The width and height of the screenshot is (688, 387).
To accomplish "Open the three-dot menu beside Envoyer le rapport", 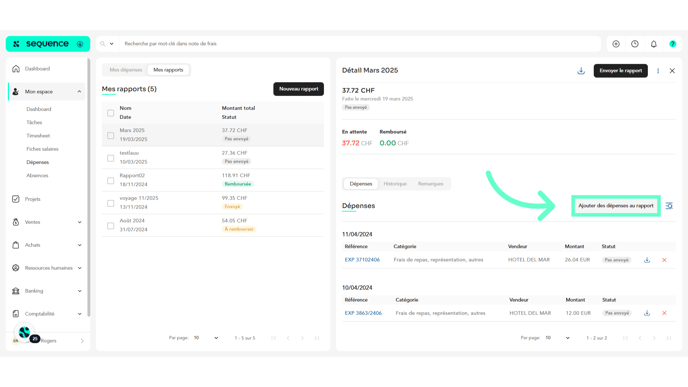I will coord(658,71).
